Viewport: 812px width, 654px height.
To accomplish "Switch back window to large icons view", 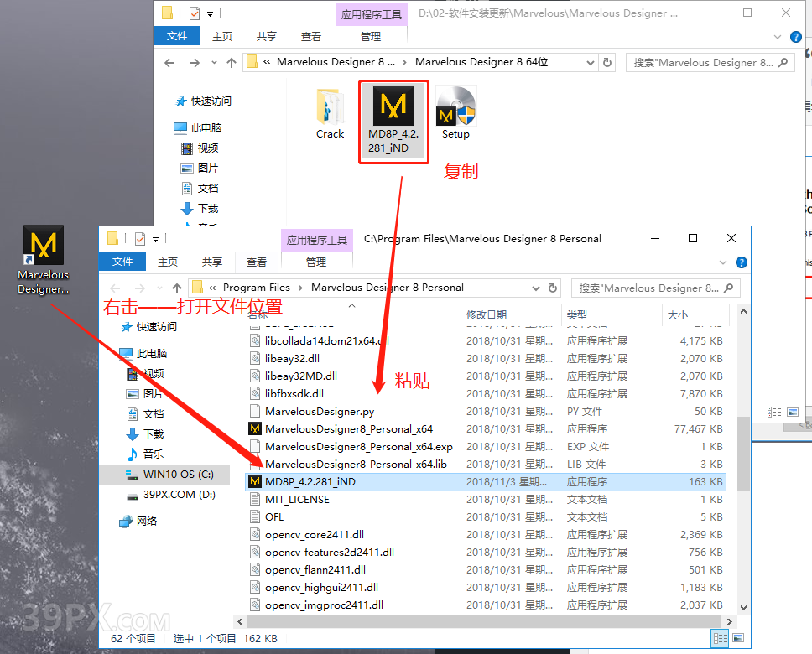I will click(x=793, y=413).
